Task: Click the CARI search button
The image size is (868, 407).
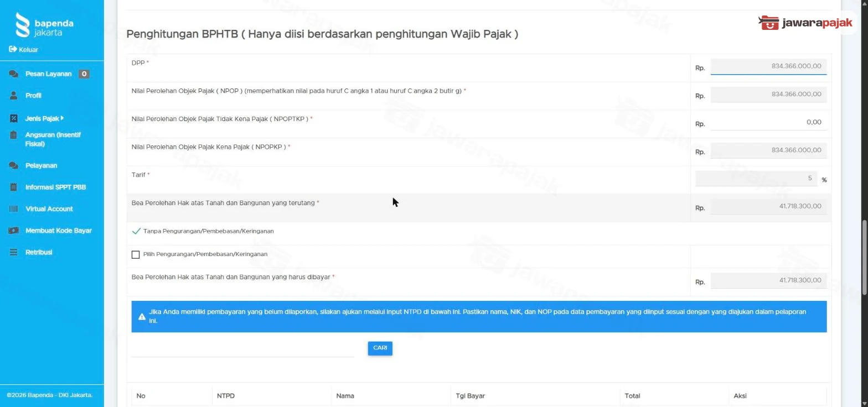Action: pyautogui.click(x=380, y=348)
